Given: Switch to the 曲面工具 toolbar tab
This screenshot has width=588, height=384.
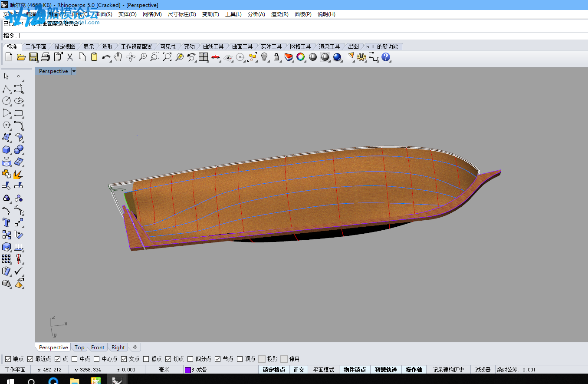Looking at the screenshot, I should pyautogui.click(x=242, y=46).
